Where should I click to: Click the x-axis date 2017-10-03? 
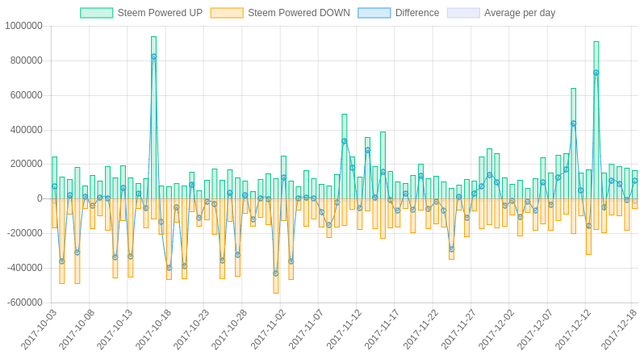[x=39, y=330]
